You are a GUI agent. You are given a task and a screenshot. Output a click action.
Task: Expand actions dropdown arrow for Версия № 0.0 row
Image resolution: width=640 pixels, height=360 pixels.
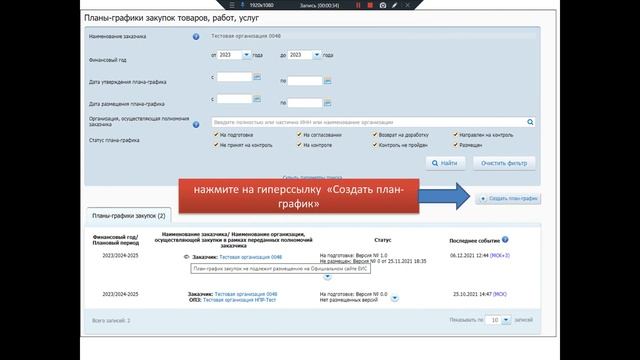[394, 298]
